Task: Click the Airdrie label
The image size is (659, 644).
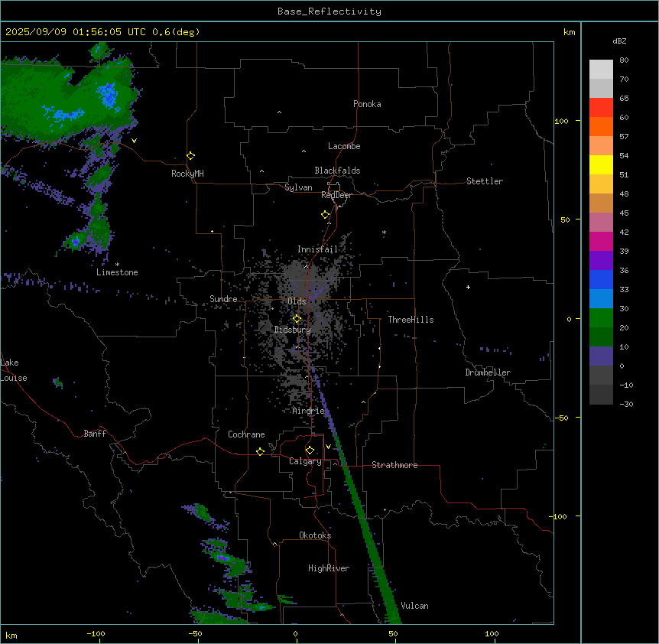Action: (x=308, y=411)
